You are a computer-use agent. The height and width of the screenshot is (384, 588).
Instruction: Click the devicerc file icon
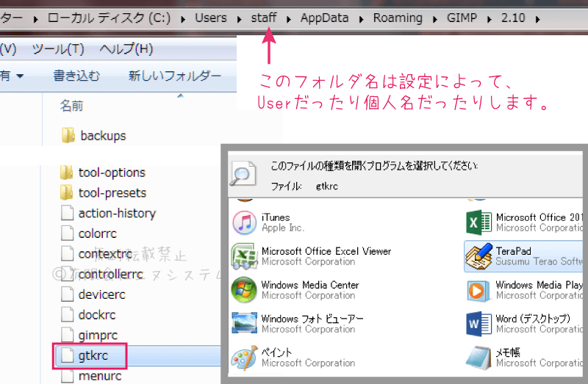(x=67, y=294)
